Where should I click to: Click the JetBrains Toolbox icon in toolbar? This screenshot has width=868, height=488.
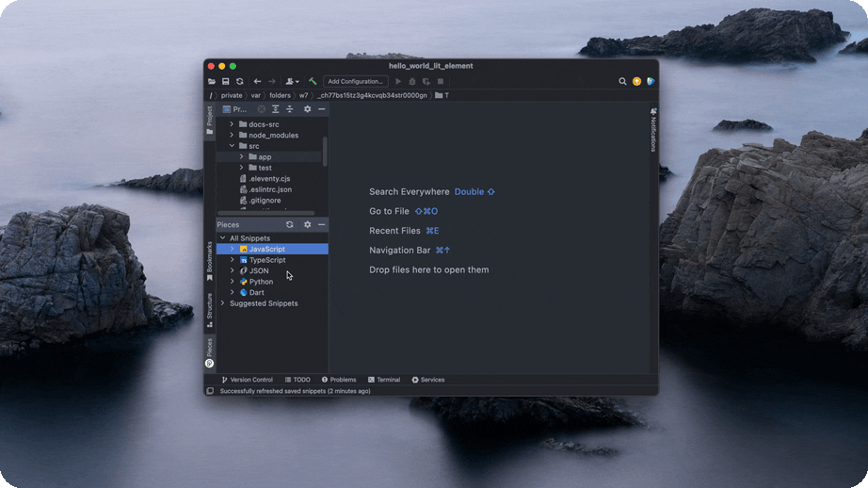tap(651, 81)
